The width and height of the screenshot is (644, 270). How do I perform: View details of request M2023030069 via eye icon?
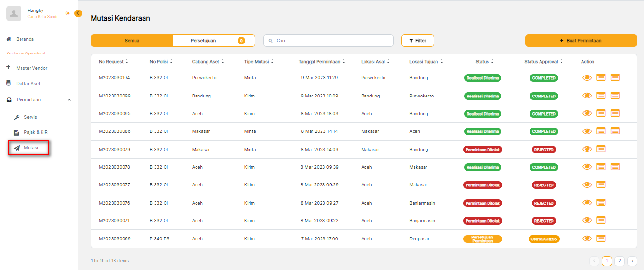(587, 238)
